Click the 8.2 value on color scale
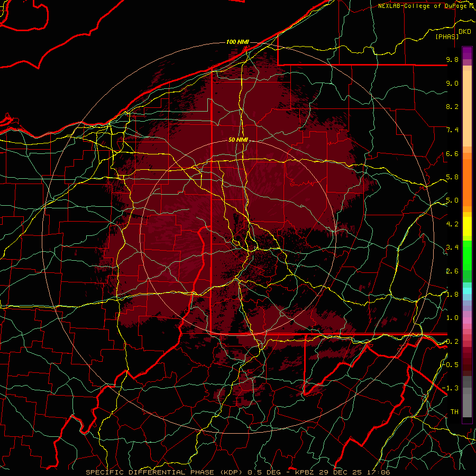 click(452, 106)
